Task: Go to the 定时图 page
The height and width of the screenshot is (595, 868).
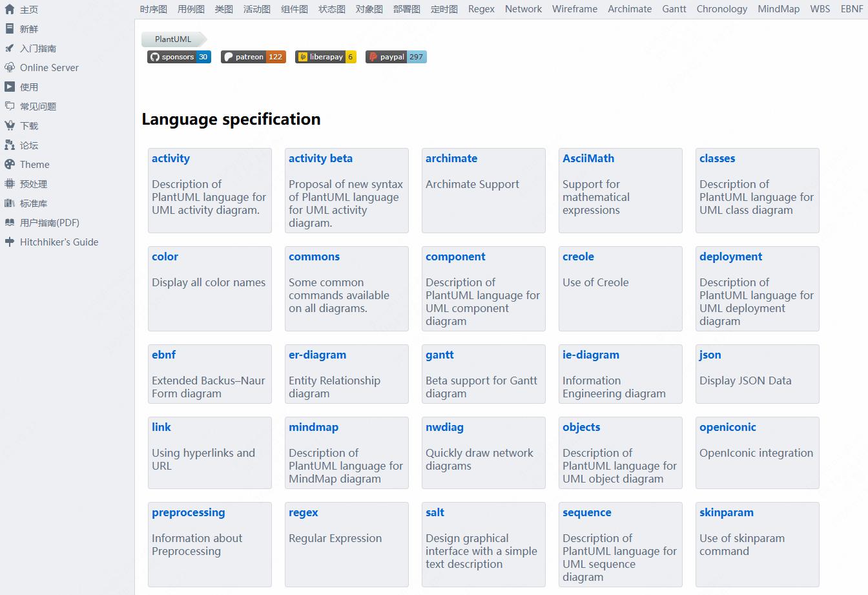Action: click(x=444, y=9)
